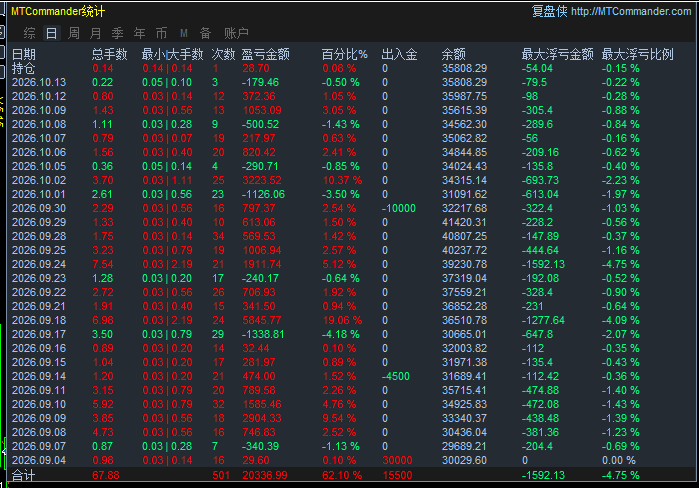Click percentage 10.37 %

click(x=342, y=180)
